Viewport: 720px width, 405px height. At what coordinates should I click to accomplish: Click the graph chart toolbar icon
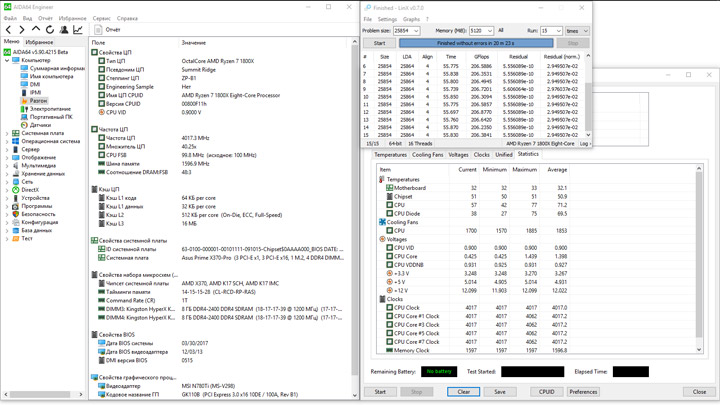tap(78, 30)
